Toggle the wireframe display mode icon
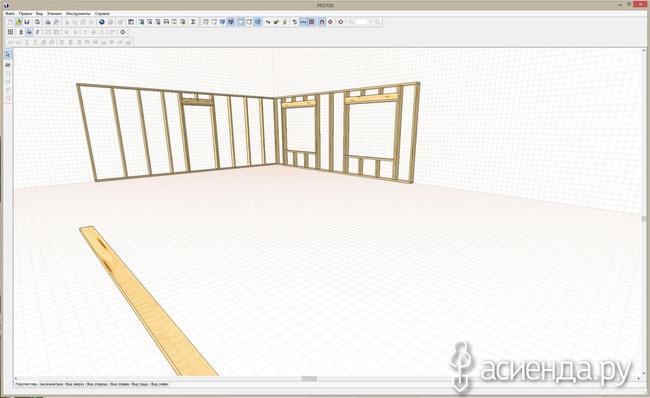The width and height of the screenshot is (650, 398). point(205,22)
